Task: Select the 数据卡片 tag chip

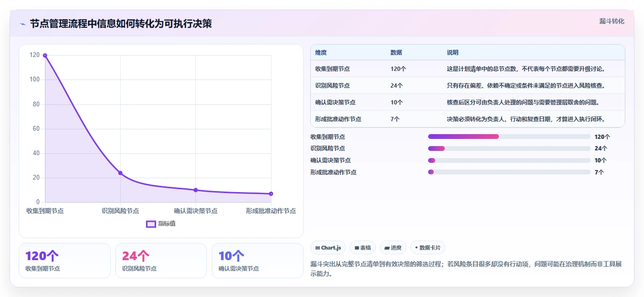Action: [428, 248]
